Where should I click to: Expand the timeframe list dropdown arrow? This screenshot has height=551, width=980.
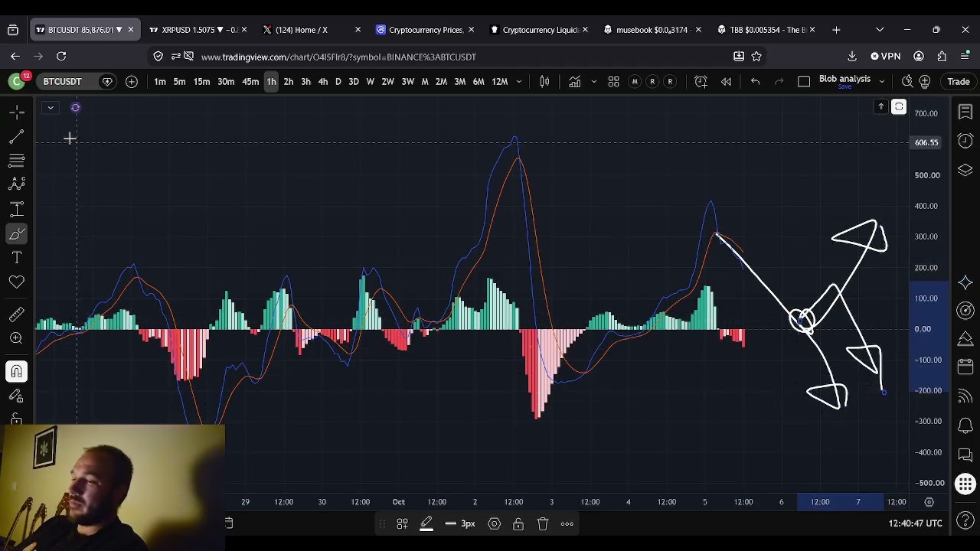[x=518, y=82]
